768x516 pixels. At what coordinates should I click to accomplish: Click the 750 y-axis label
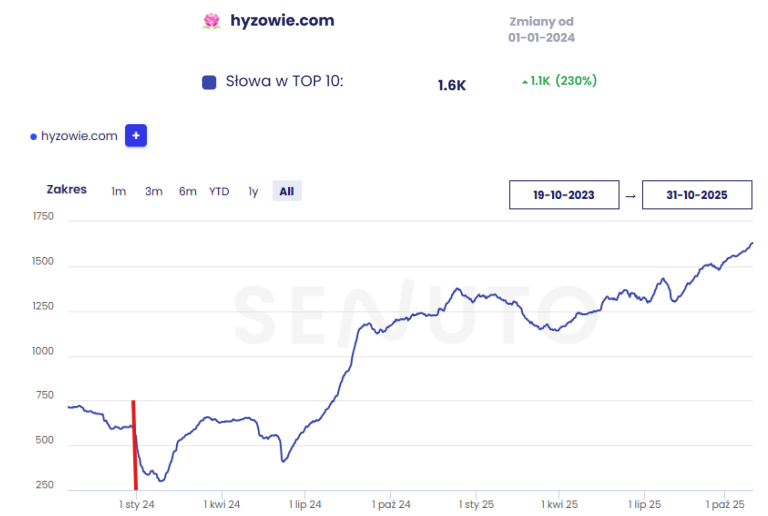pos(45,395)
